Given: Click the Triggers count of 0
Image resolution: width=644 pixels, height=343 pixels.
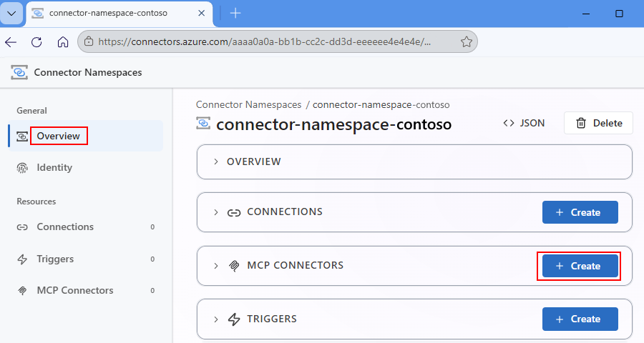Looking at the screenshot, I should [152, 259].
